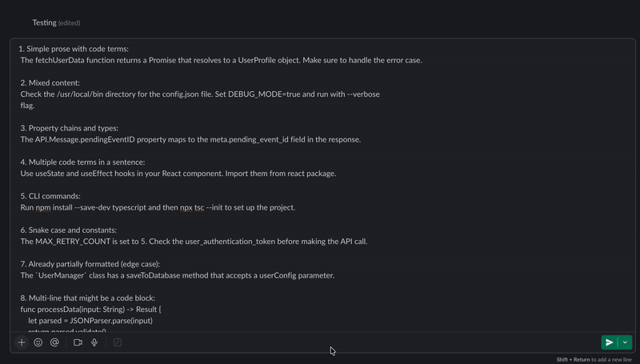
Task: Click the slash shortcuts icon
Action: click(x=118, y=342)
